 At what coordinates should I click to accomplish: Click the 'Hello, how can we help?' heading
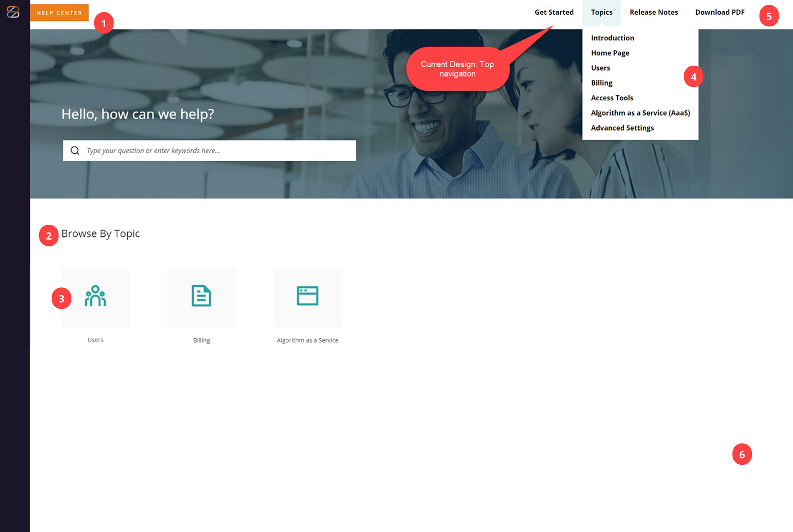click(138, 114)
